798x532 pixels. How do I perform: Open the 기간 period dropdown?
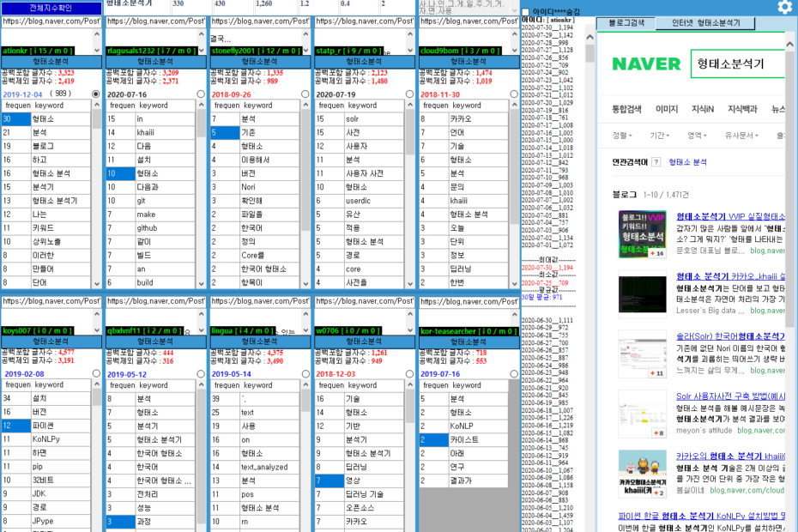point(659,136)
